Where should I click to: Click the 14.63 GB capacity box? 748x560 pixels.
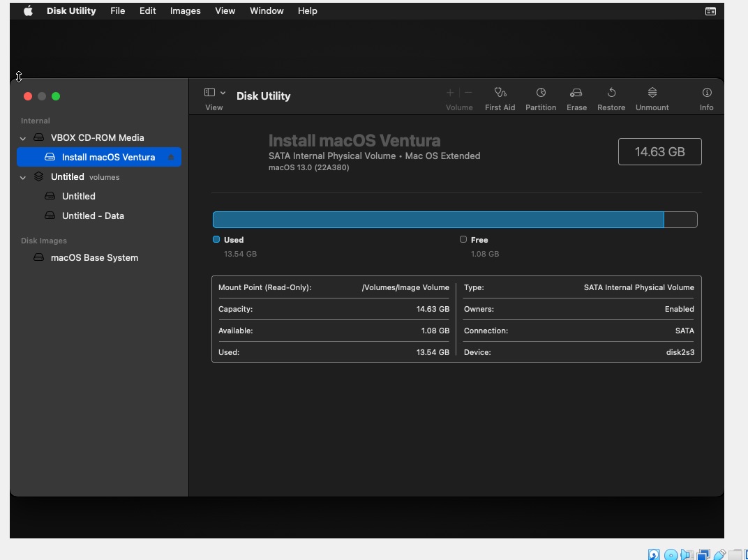coord(659,152)
